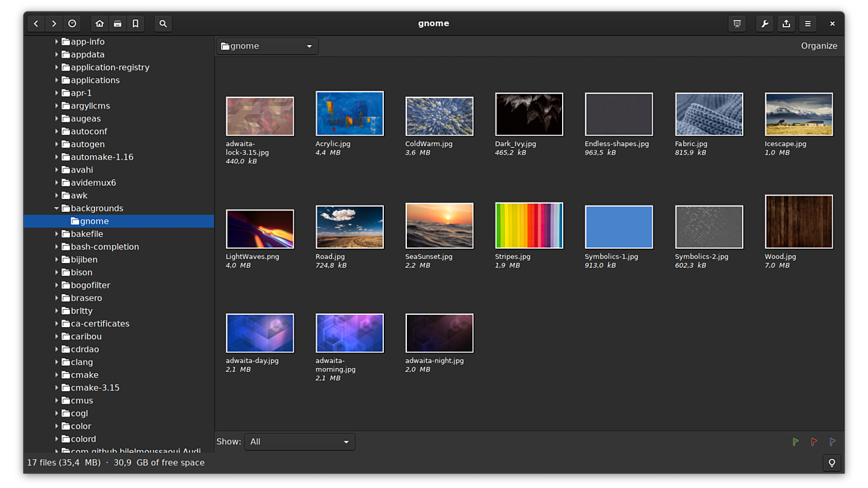Open the wrench tools menu
868x488 pixels.
[765, 24]
